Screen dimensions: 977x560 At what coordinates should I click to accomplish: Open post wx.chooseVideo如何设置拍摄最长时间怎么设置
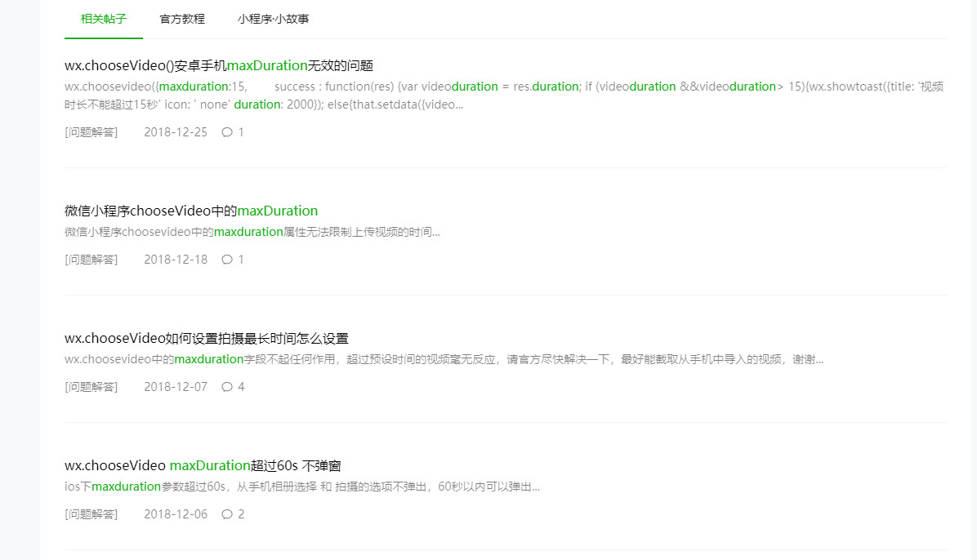pyautogui.click(x=206, y=338)
